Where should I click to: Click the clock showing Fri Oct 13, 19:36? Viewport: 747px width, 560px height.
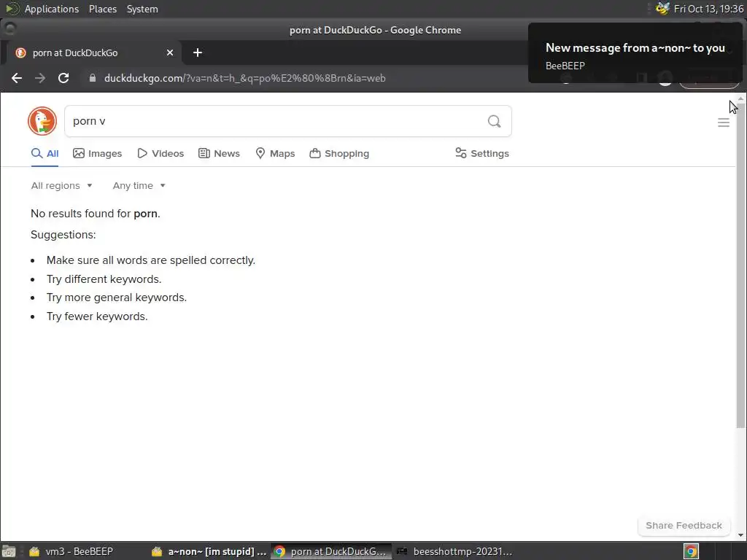[x=708, y=9]
